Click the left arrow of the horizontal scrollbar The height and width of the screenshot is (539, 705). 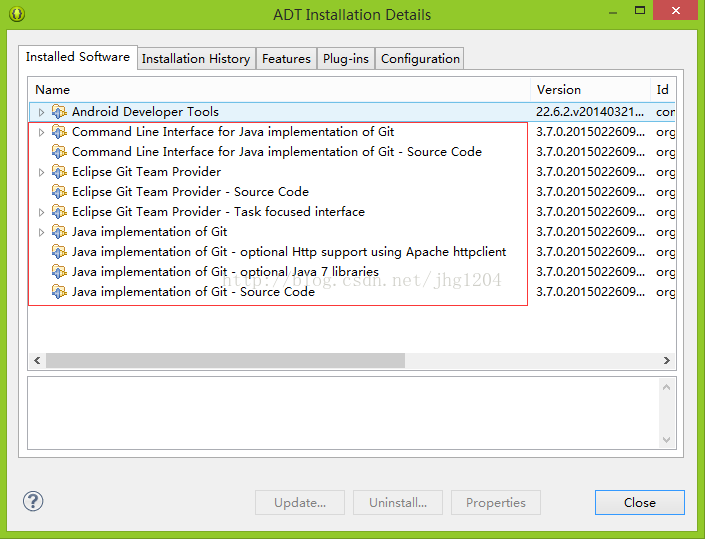pos(37,360)
